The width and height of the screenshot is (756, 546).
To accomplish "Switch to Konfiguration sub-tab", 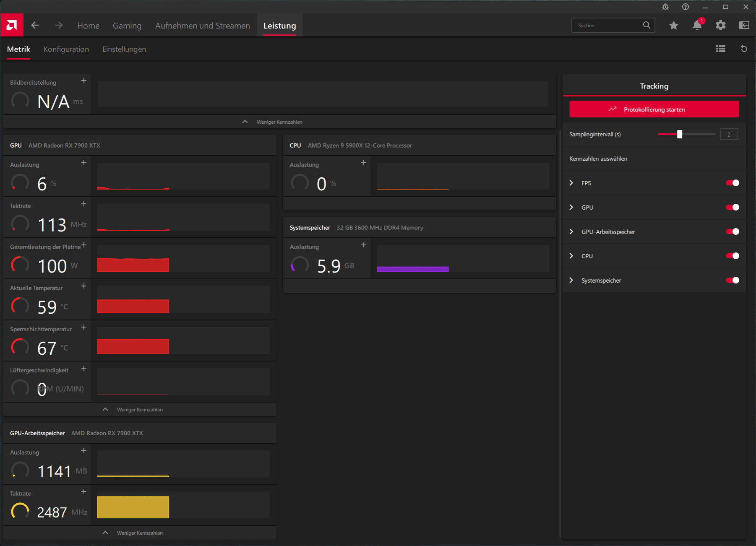I will [x=66, y=49].
